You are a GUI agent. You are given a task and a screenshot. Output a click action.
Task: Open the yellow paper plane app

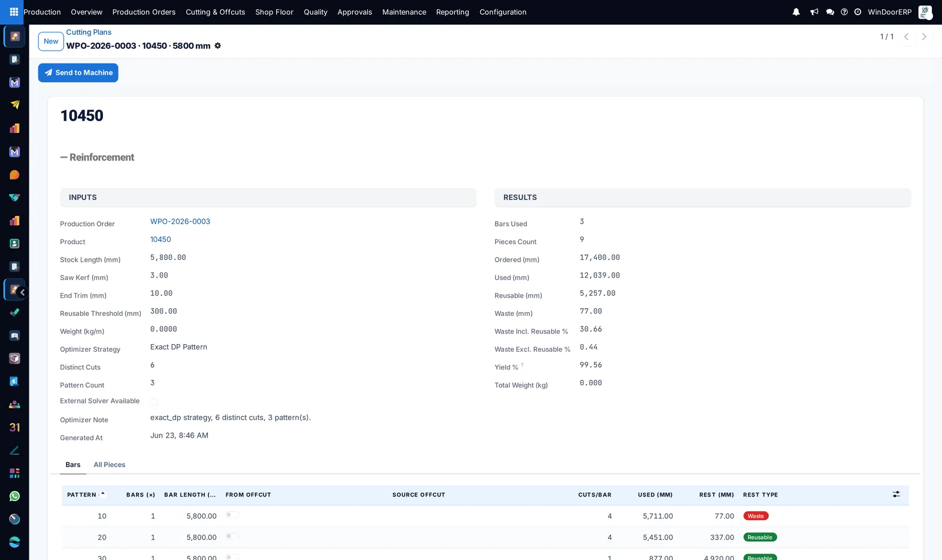15,105
